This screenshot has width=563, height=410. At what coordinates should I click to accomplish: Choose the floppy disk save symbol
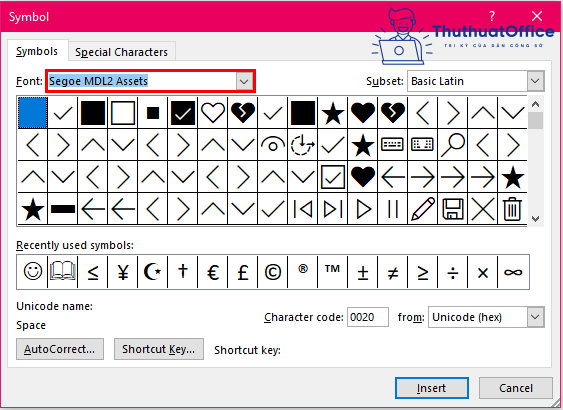tap(453, 209)
